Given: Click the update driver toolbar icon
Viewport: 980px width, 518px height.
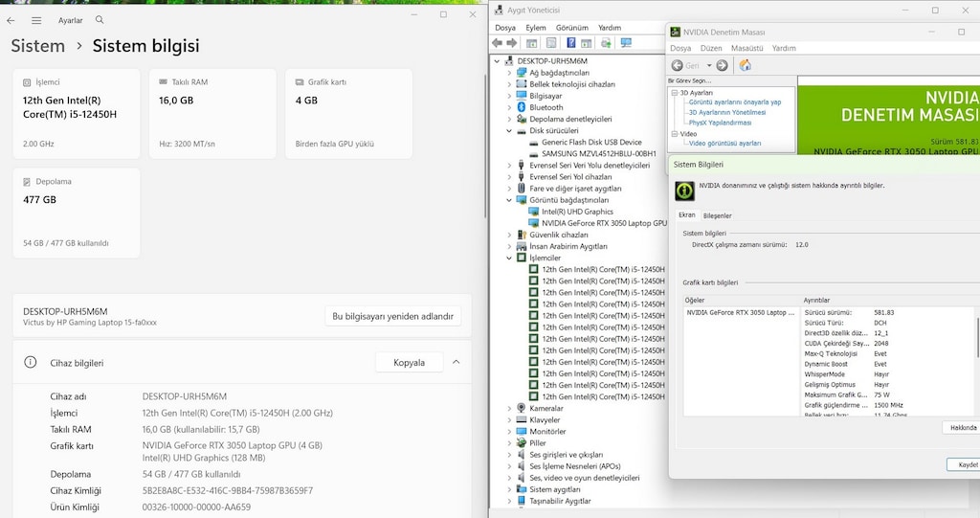Looking at the screenshot, I should point(605,42).
